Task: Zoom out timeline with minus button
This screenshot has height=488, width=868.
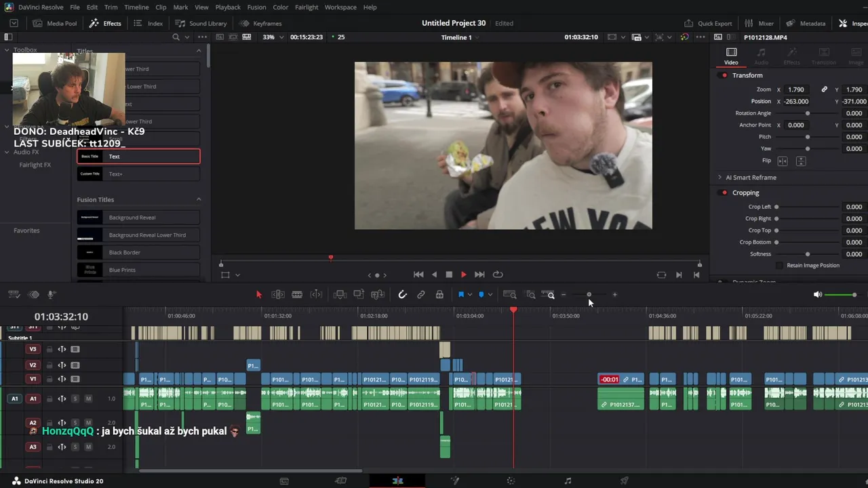Action: pos(564,295)
